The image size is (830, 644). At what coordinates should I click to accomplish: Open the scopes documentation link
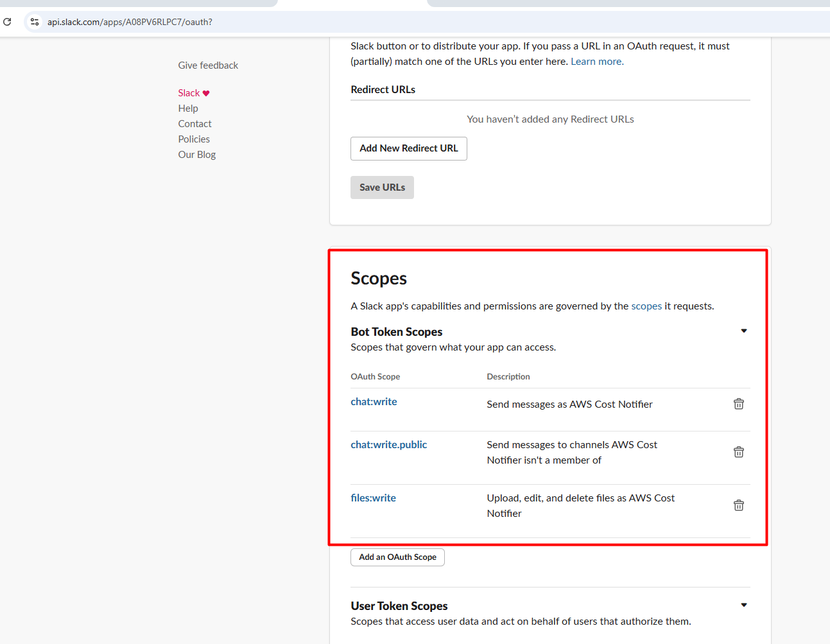click(646, 306)
